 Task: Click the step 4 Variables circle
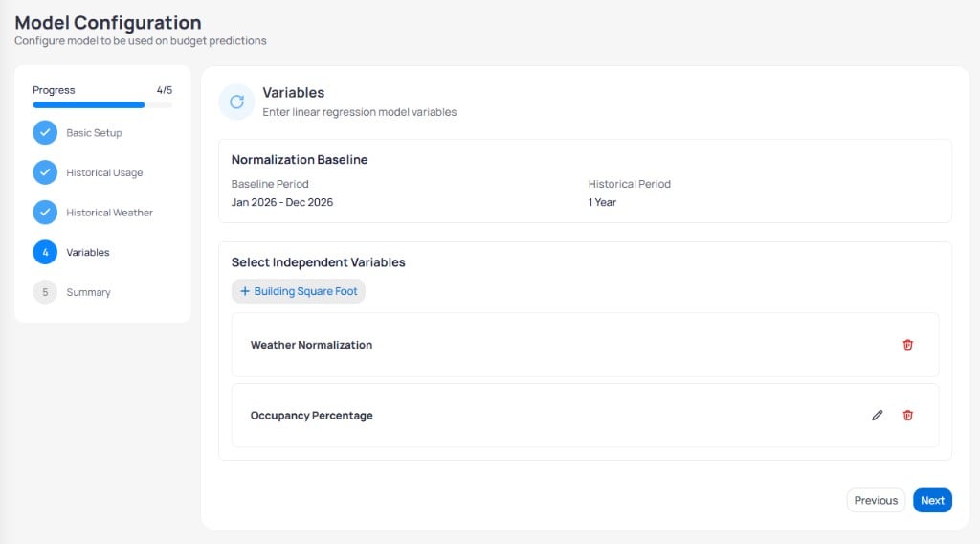45,252
